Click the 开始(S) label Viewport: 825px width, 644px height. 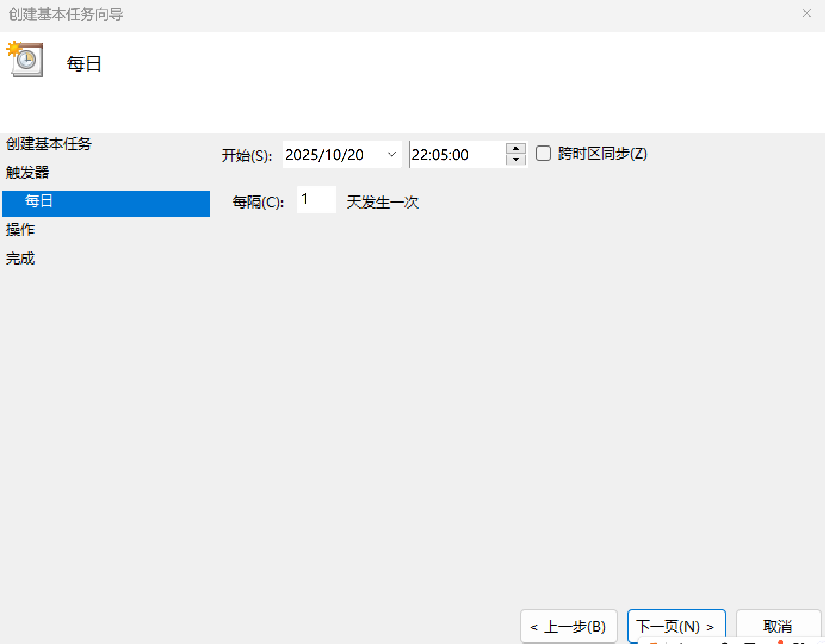(x=247, y=155)
